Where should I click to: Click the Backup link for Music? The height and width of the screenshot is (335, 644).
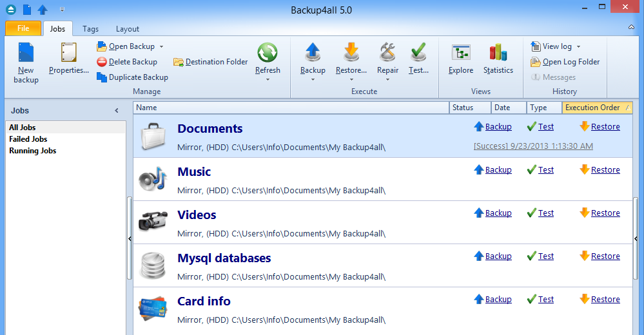[498, 170]
